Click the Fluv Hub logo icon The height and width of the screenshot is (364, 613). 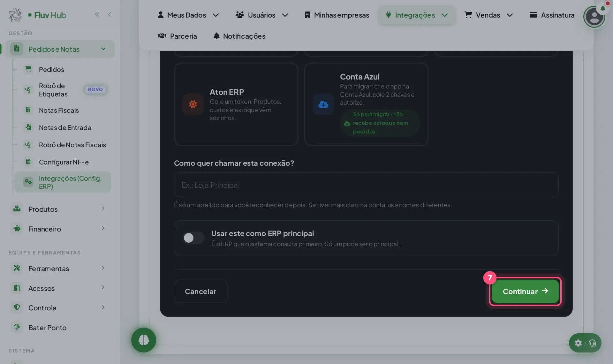15,15
